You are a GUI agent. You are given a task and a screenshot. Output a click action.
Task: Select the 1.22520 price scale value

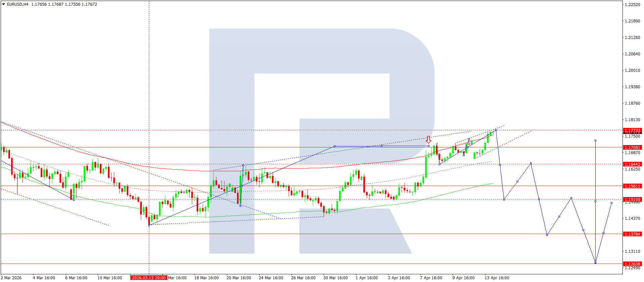click(x=632, y=5)
